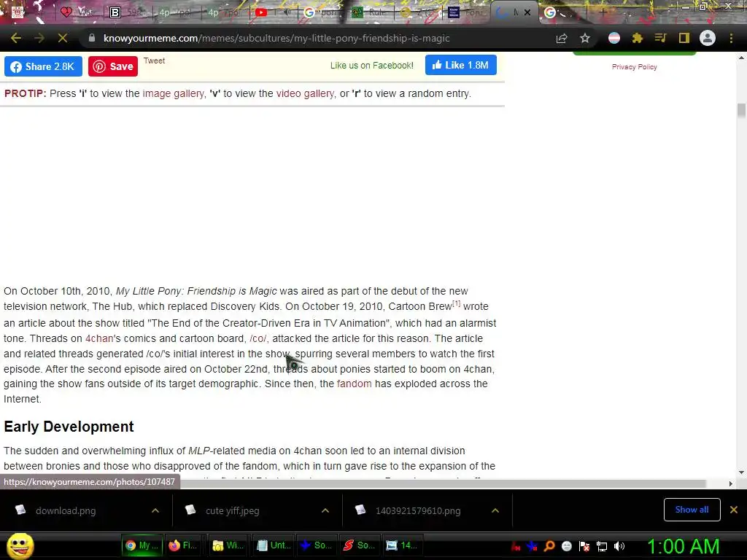
Task: Switch to Firefox in the taskbar
Action: 184,545
